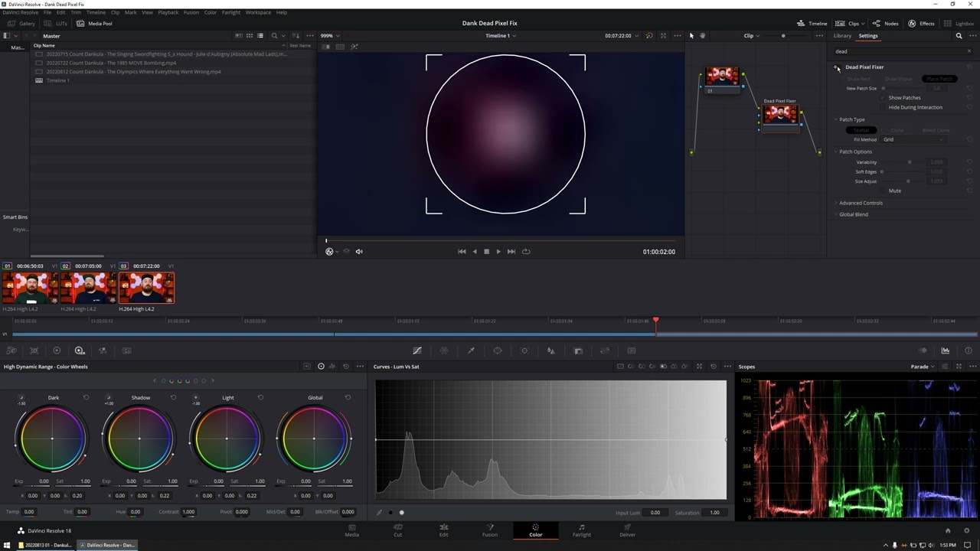Open the File menu
Screen dimensions: 980x551
click(47, 12)
